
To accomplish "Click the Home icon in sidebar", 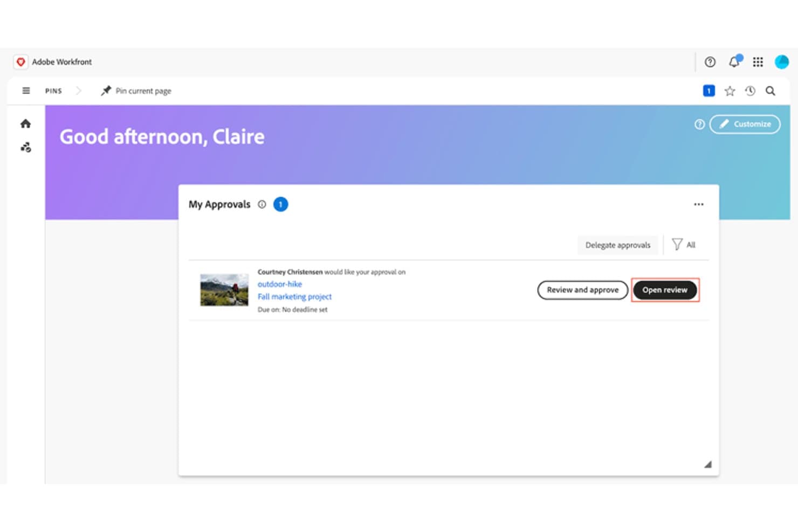I will coord(25,124).
